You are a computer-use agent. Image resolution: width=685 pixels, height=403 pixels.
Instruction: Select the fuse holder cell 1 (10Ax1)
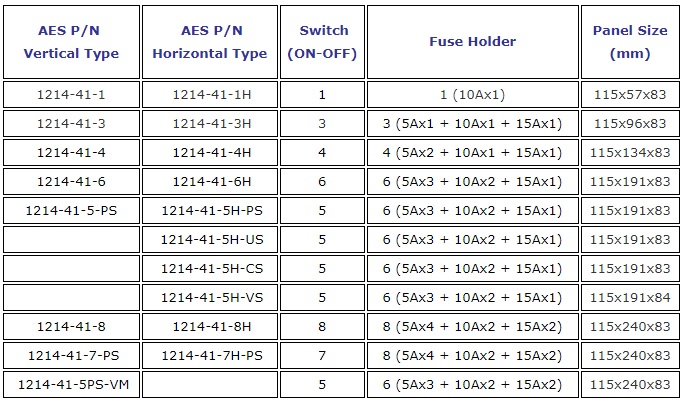[473, 94]
